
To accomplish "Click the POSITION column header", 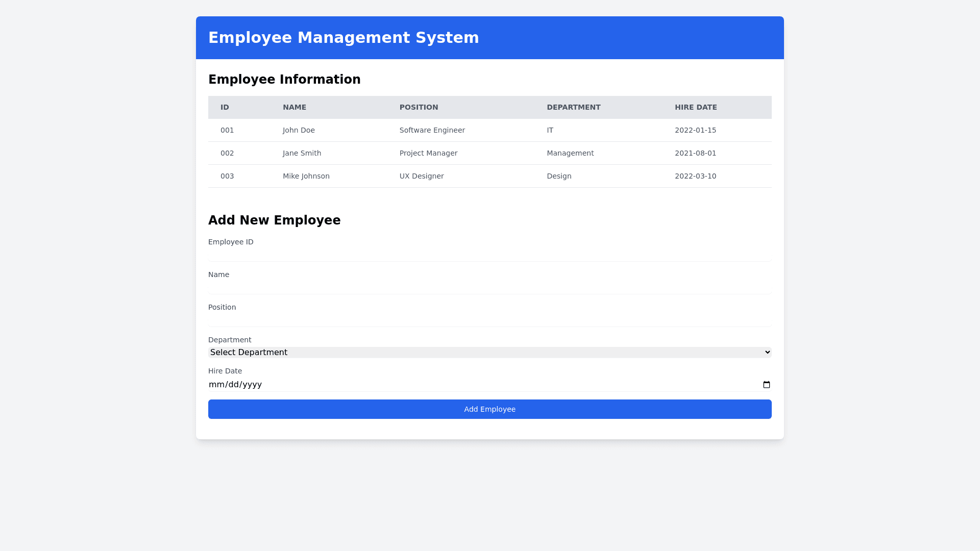I will click(x=419, y=107).
